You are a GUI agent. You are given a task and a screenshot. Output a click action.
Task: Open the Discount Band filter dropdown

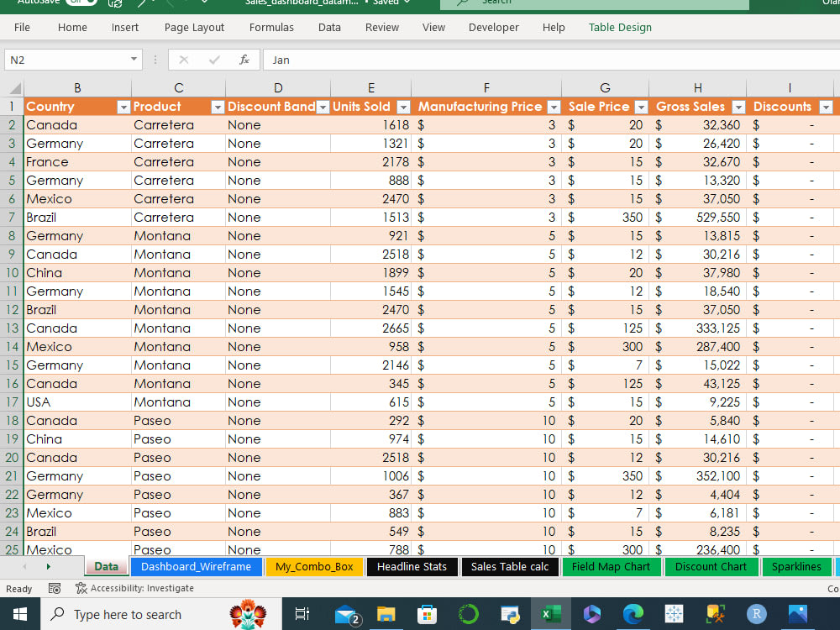tap(323, 108)
